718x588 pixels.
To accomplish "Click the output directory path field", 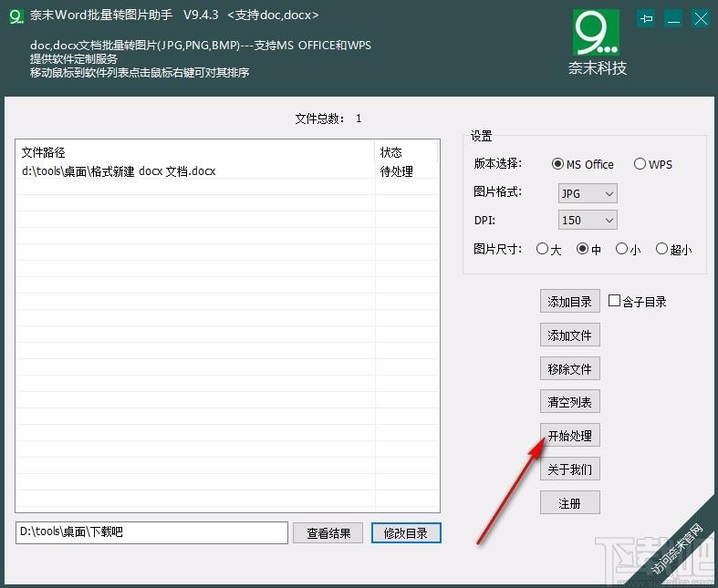I will click(x=151, y=532).
